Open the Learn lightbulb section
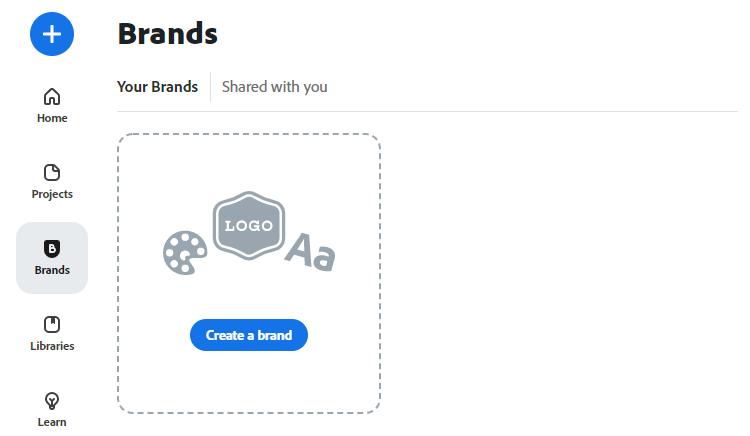The image size is (750, 436). (52, 401)
